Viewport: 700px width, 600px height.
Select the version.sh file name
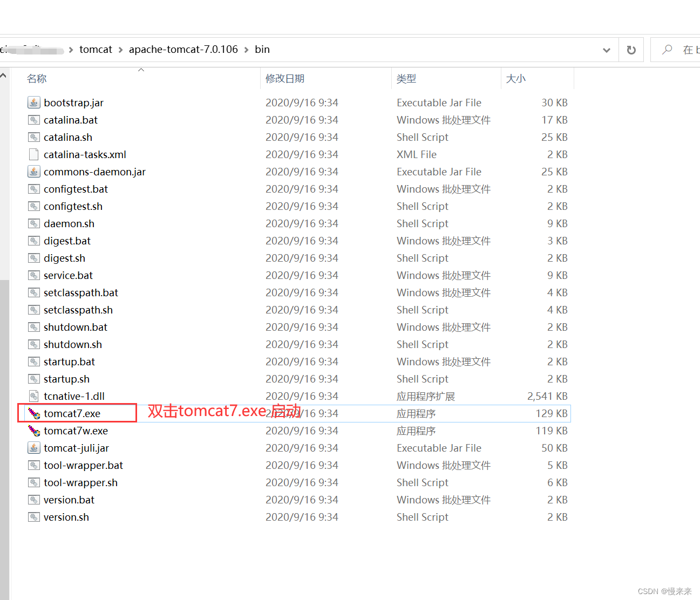pyautogui.click(x=66, y=517)
